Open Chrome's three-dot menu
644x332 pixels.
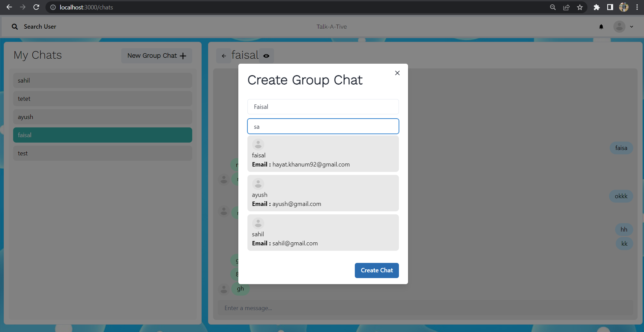point(637,7)
